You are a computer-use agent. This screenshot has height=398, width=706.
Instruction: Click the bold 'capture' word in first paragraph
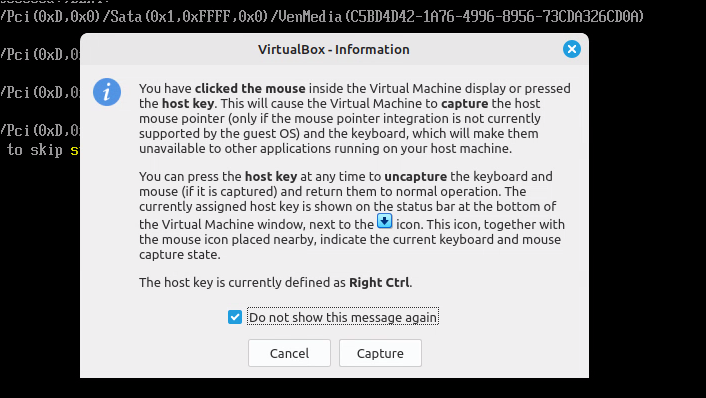pyautogui.click(x=464, y=104)
